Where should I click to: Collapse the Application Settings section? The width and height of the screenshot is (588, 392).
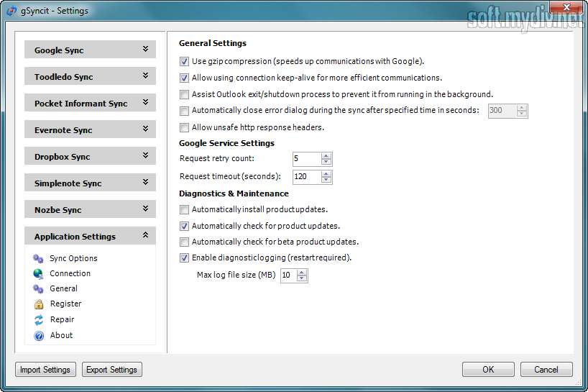click(x=90, y=236)
